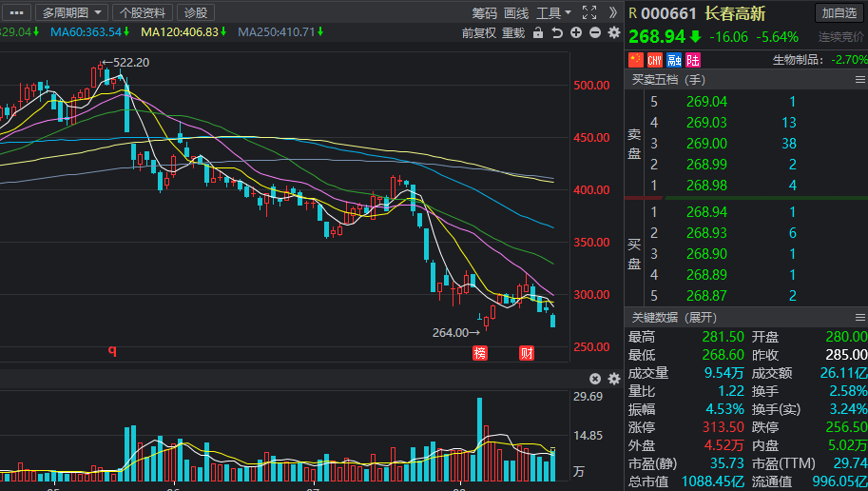Open the three-dots more menu button

coord(16,12)
